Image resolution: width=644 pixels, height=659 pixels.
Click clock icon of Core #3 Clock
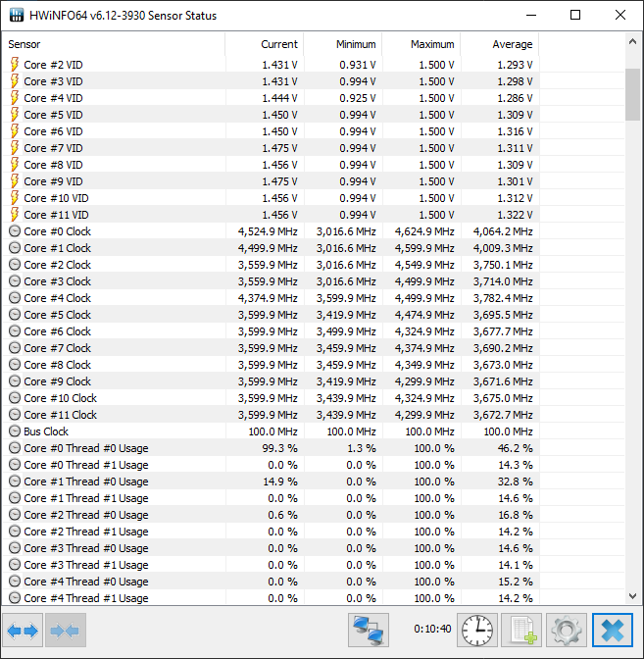click(15, 281)
